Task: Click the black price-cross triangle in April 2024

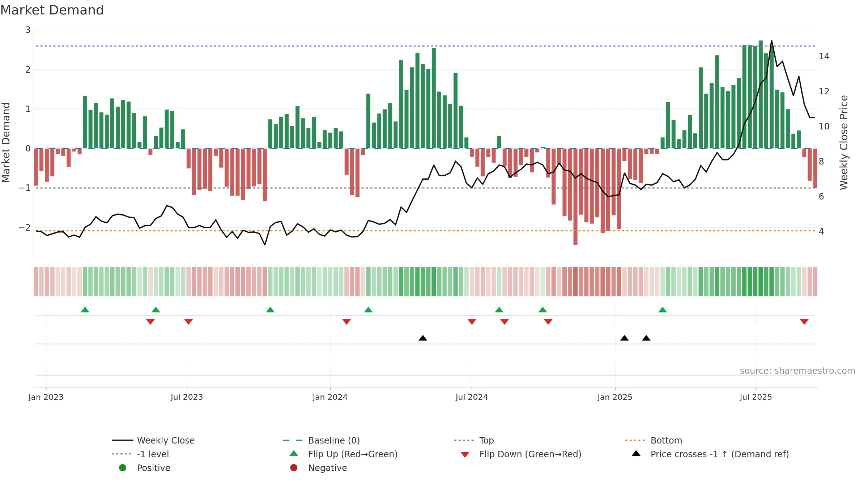Action: (x=423, y=338)
